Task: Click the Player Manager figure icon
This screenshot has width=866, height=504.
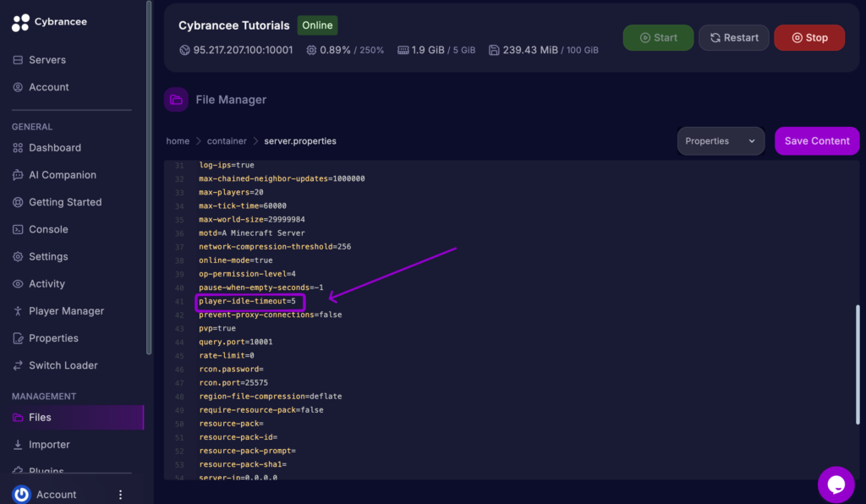Action: click(18, 311)
